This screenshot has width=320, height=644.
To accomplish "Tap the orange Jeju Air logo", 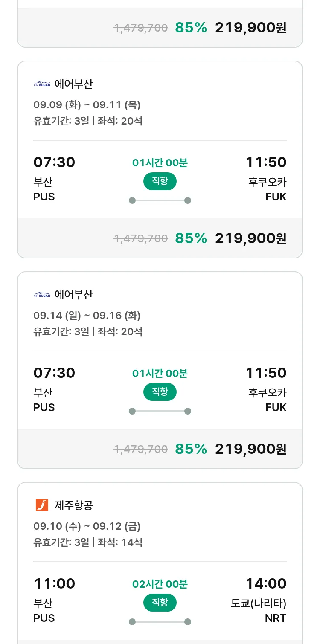I will coord(42,505).
